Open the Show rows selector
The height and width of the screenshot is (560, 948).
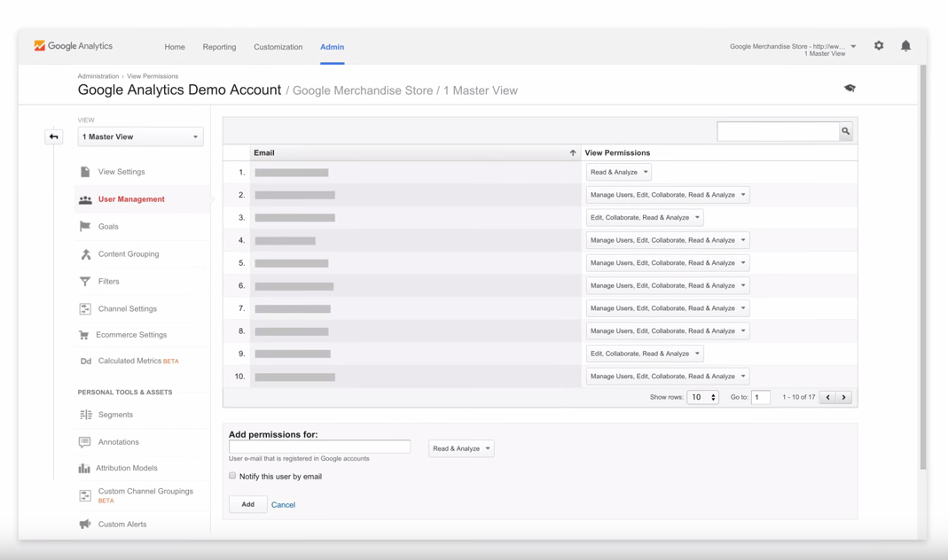coord(702,397)
